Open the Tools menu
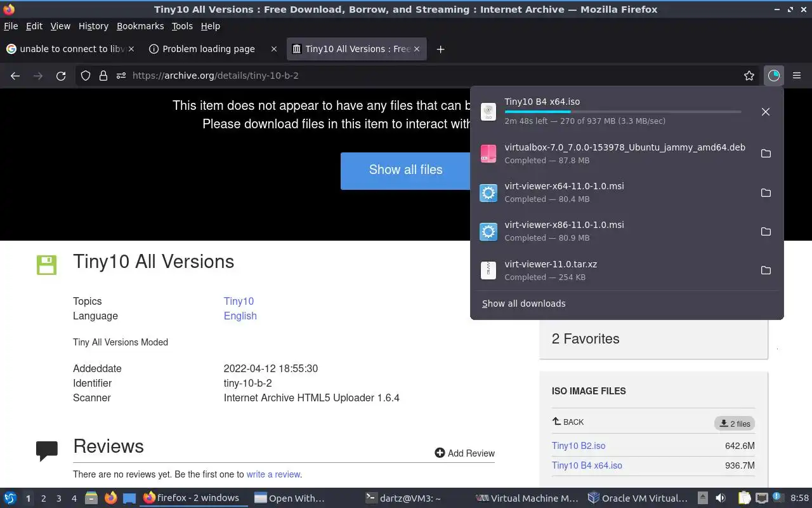Image resolution: width=812 pixels, height=508 pixels. coord(182,26)
